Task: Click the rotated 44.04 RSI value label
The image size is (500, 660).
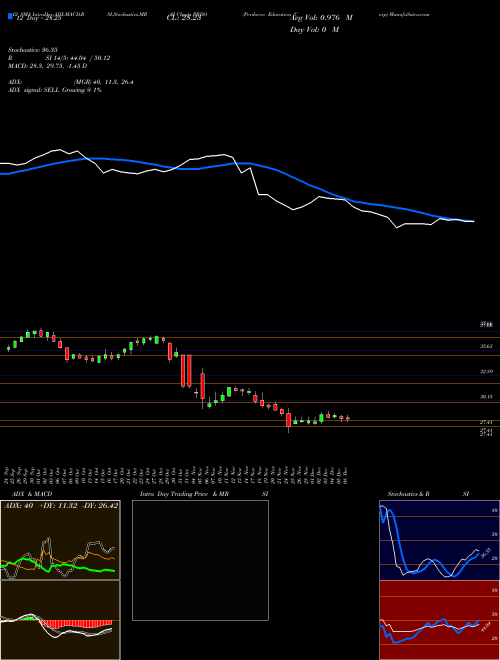Action: click(487, 627)
